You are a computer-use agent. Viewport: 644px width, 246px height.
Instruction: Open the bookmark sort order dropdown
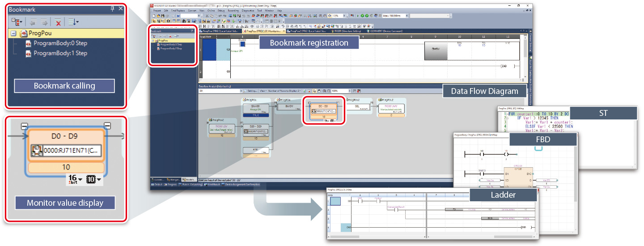click(x=72, y=22)
